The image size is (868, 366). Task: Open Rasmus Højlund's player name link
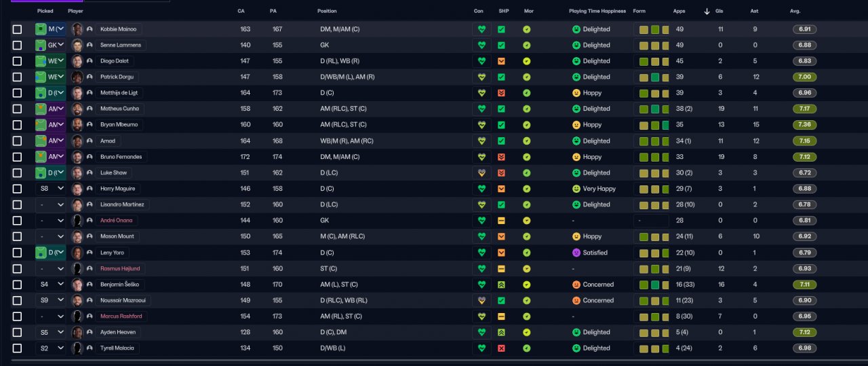(x=119, y=268)
